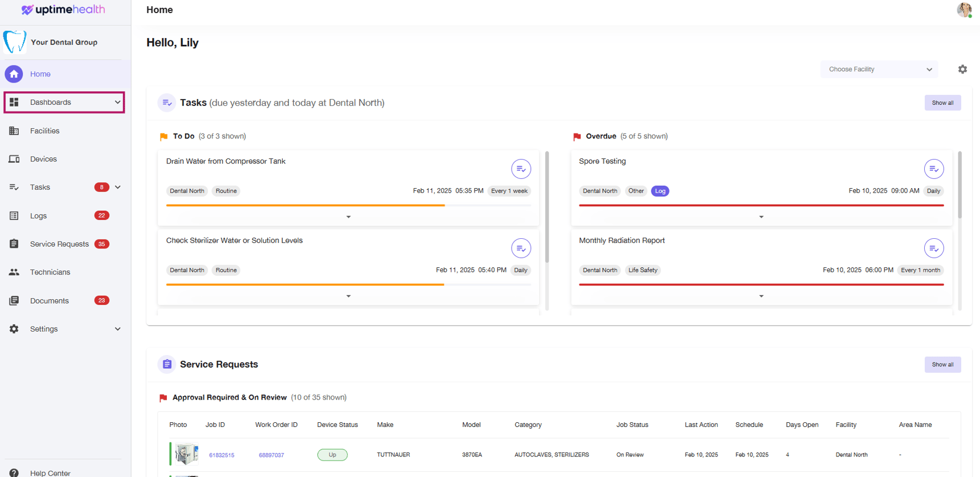The width and height of the screenshot is (980, 477).
Task: Open the Technicians page
Action: (x=50, y=272)
